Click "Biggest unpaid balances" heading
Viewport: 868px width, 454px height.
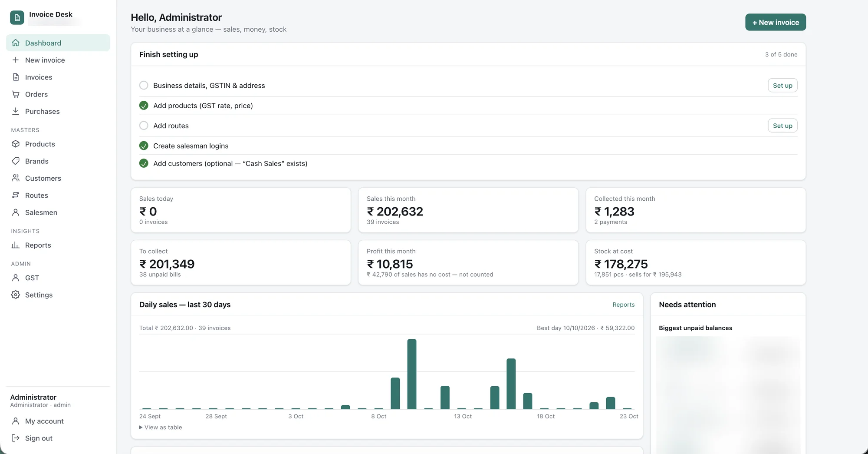coord(695,328)
